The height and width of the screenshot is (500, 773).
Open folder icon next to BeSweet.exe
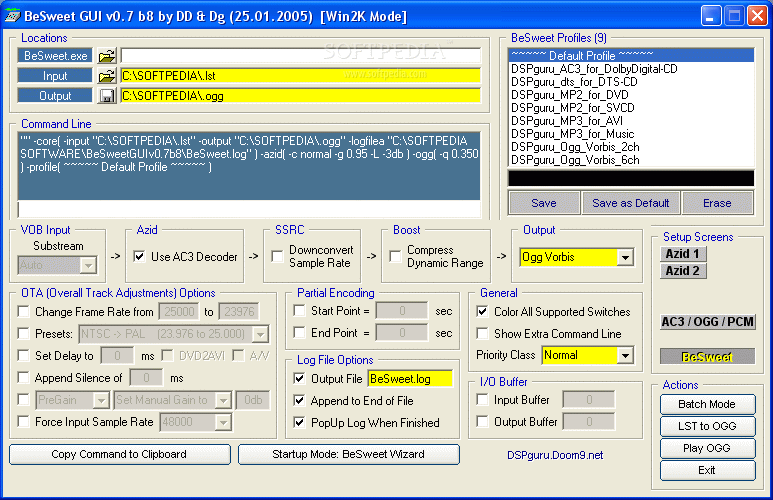(106, 56)
